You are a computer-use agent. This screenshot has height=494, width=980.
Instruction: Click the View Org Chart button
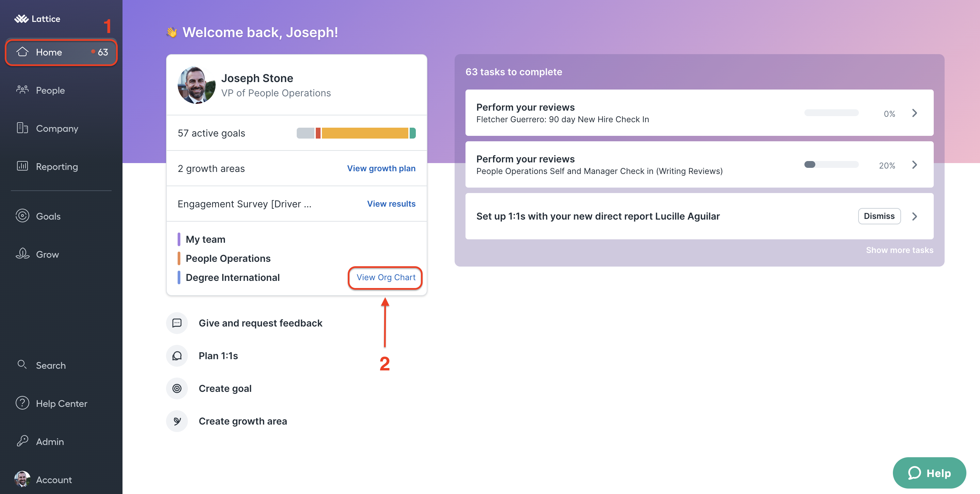[385, 277]
